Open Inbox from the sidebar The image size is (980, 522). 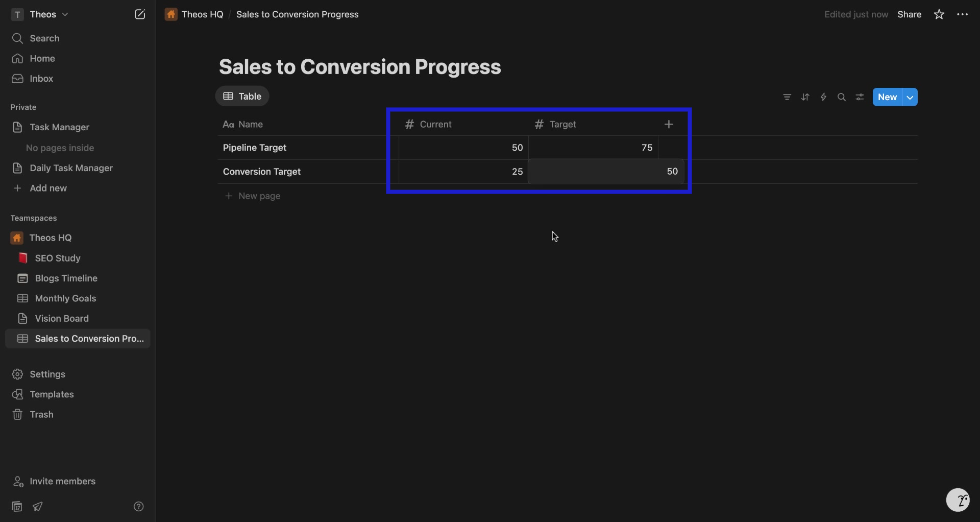point(41,79)
